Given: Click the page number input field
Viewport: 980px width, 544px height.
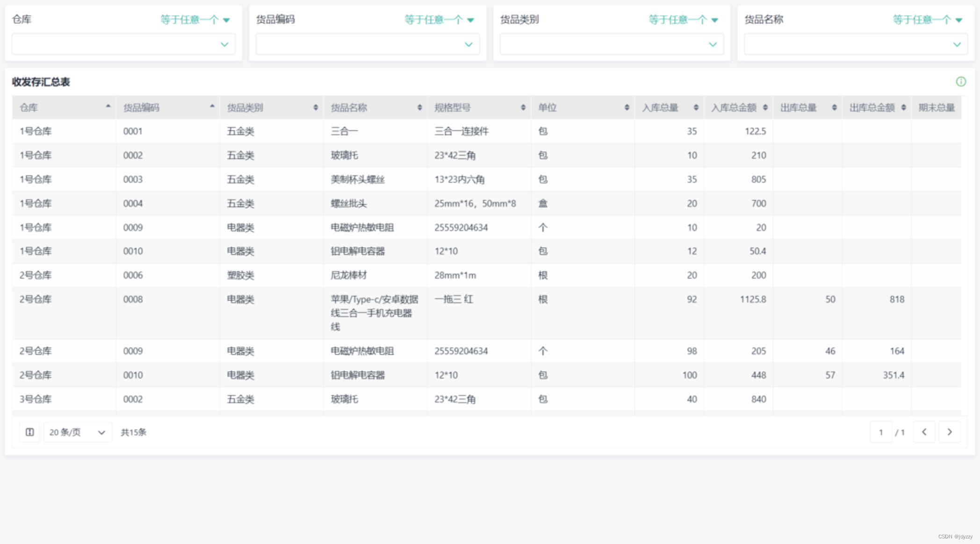Looking at the screenshot, I should pos(881,432).
